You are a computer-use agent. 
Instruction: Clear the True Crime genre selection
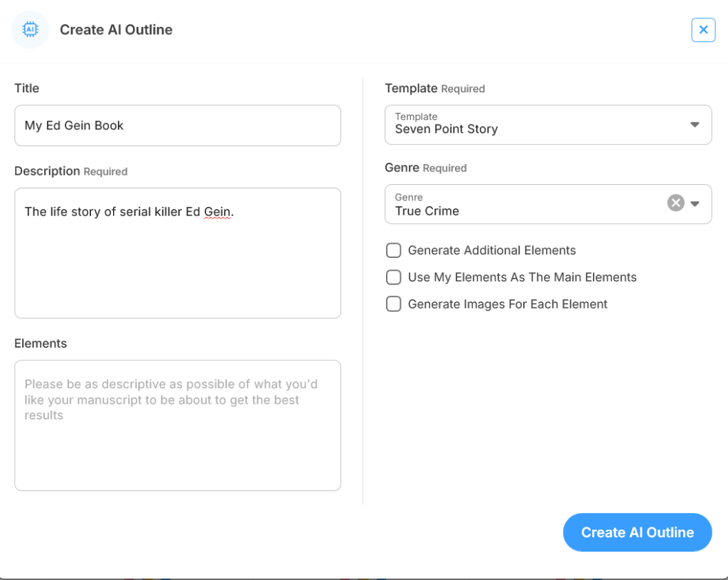coord(675,203)
